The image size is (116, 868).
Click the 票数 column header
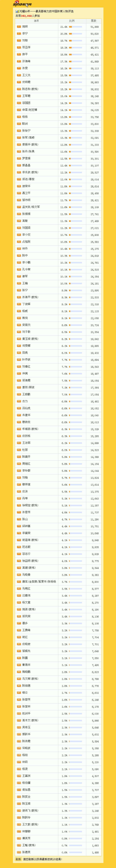click(x=93, y=21)
